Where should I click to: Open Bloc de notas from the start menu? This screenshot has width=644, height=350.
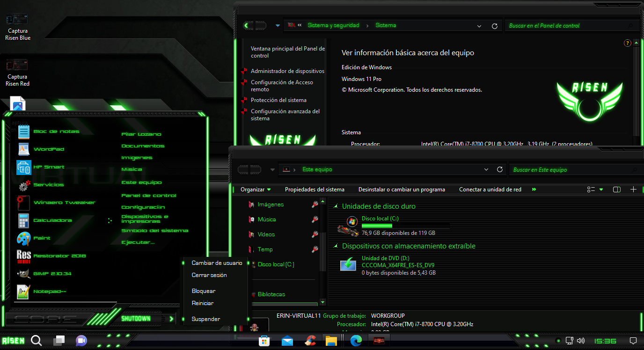(x=49, y=132)
